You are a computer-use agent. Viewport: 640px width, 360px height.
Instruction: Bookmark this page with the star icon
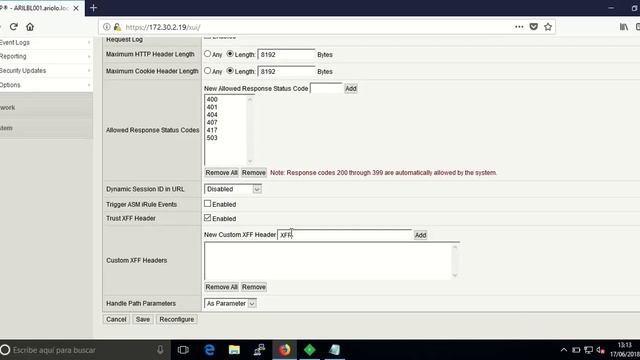pyautogui.click(x=548, y=27)
